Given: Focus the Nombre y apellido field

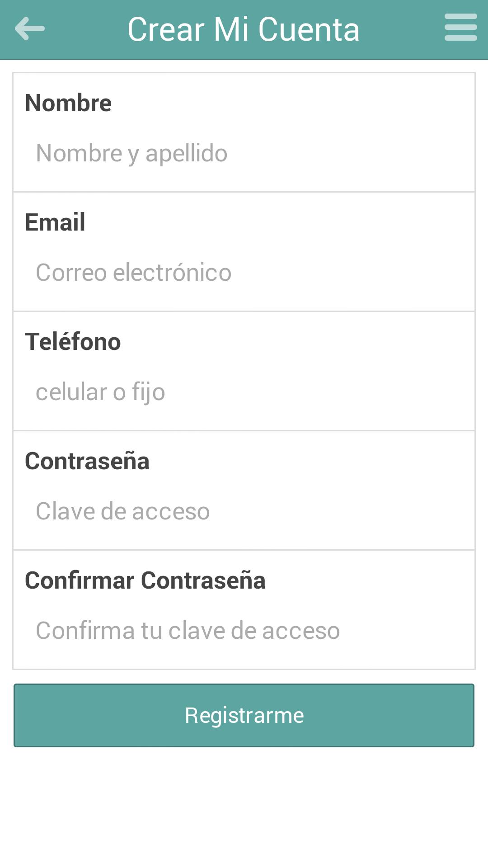Looking at the screenshot, I should pyautogui.click(x=244, y=153).
